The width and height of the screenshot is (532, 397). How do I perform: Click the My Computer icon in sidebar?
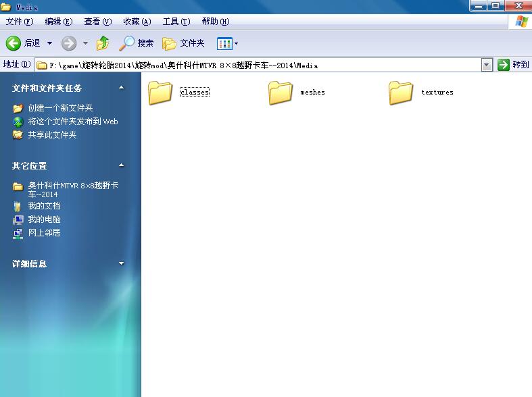[18, 220]
